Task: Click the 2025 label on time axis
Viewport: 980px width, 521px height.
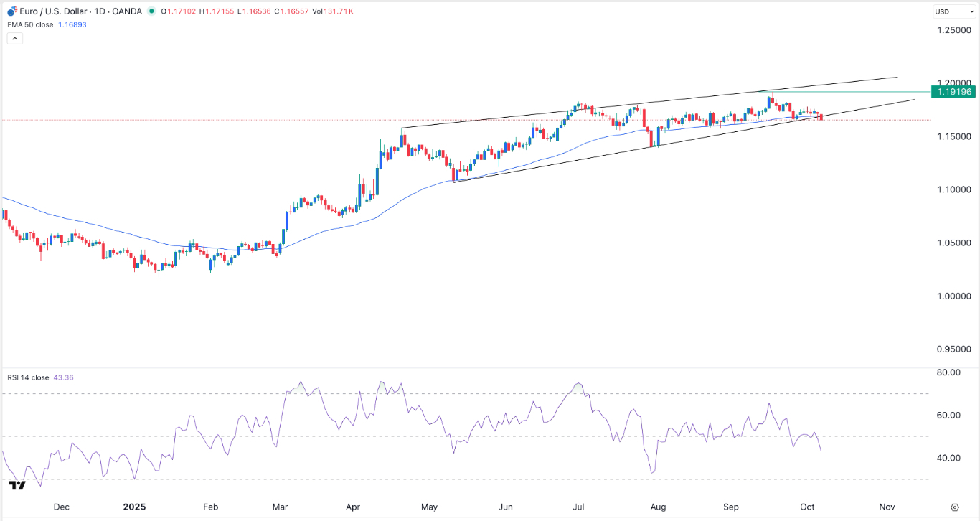Action: click(x=133, y=507)
